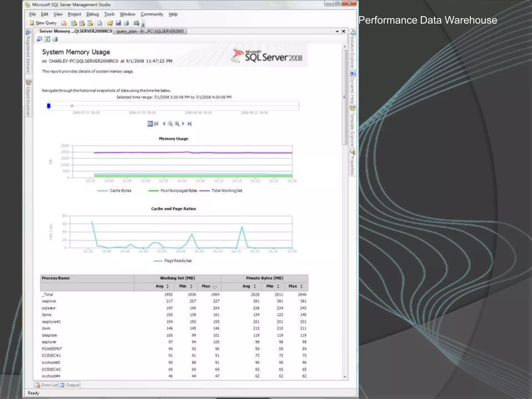Screen dimensions: 532x399
Task: Click the timeline zoom in magnifier
Action: (x=177, y=124)
